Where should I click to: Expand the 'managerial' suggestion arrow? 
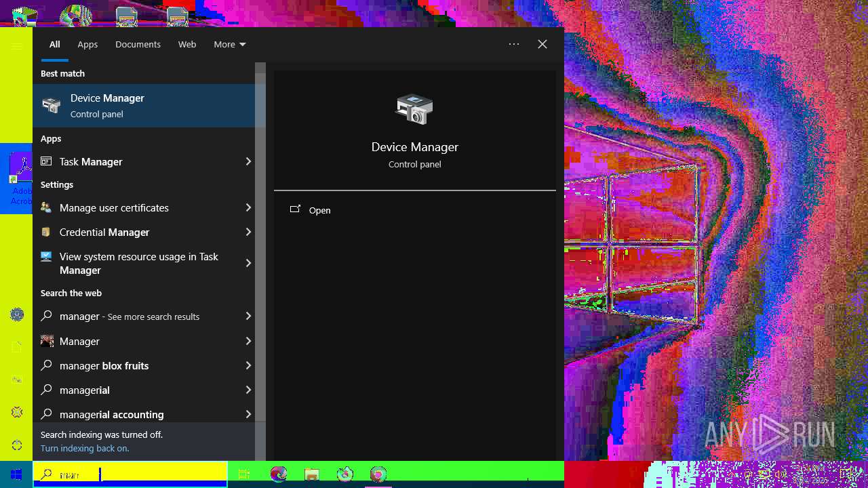(x=248, y=390)
